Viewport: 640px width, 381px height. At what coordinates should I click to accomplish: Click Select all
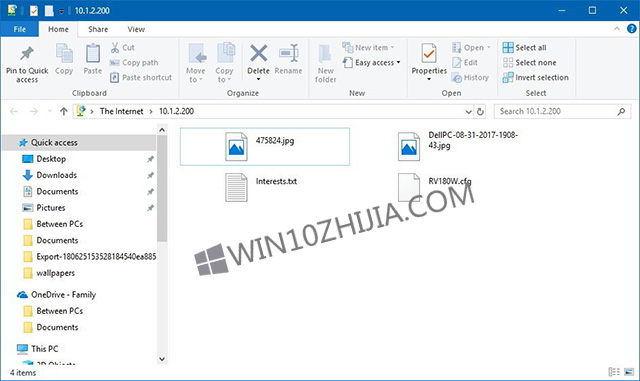pos(524,48)
